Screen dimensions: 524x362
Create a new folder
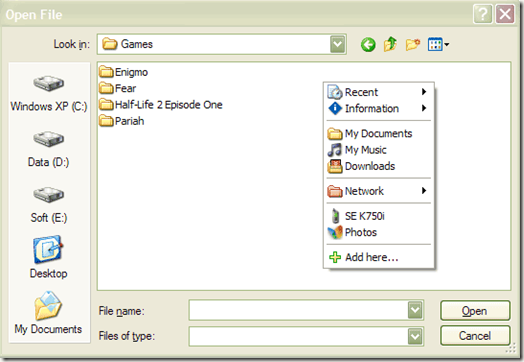coord(413,44)
